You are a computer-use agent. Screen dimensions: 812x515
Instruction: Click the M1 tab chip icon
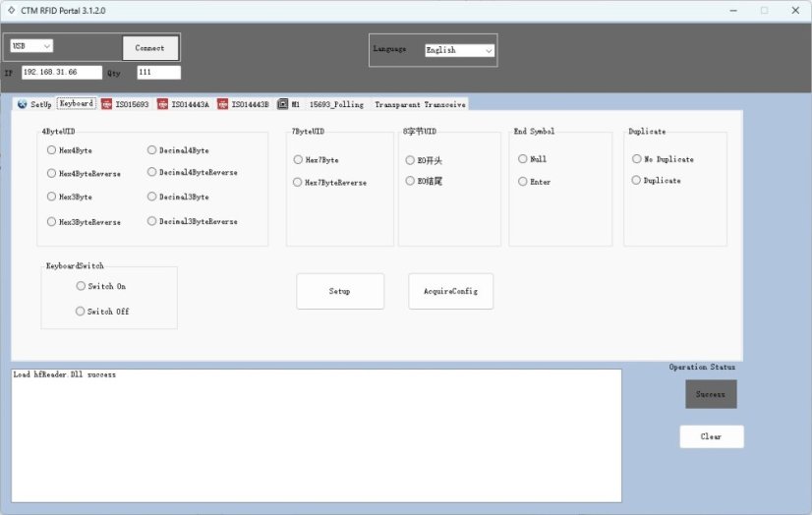[283, 104]
